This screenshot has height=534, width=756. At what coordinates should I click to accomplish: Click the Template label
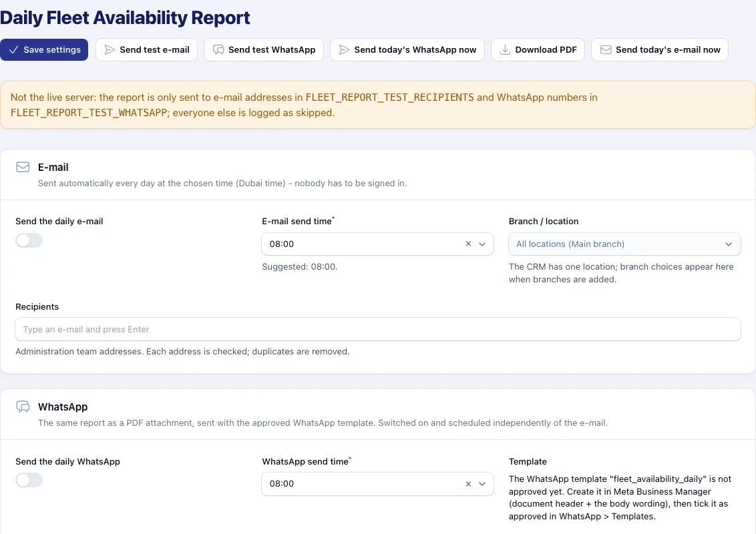coord(528,461)
